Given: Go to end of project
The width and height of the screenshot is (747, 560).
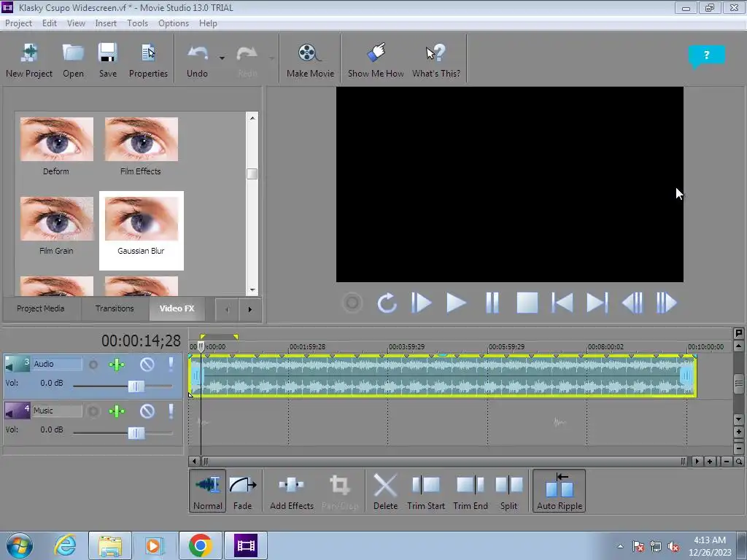Looking at the screenshot, I should 597,303.
